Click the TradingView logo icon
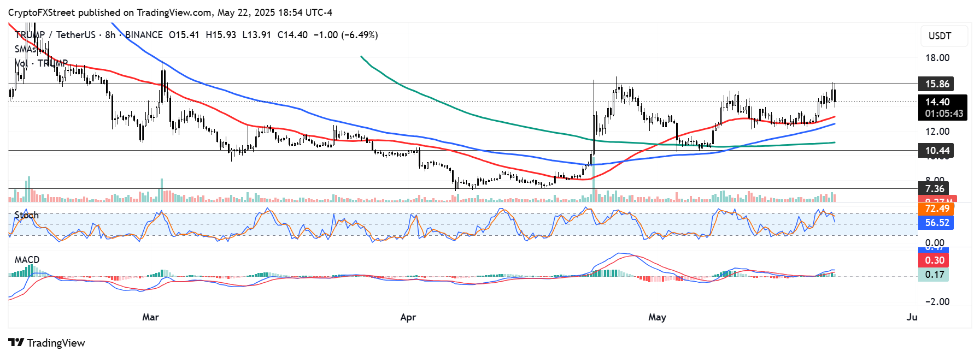 pyautogui.click(x=16, y=342)
